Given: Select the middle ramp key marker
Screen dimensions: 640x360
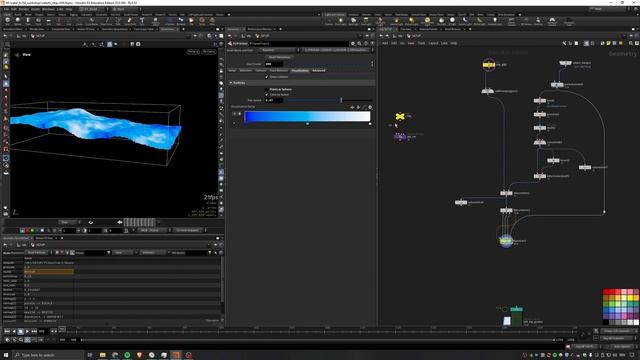Looking at the screenshot, I should coord(307,124).
